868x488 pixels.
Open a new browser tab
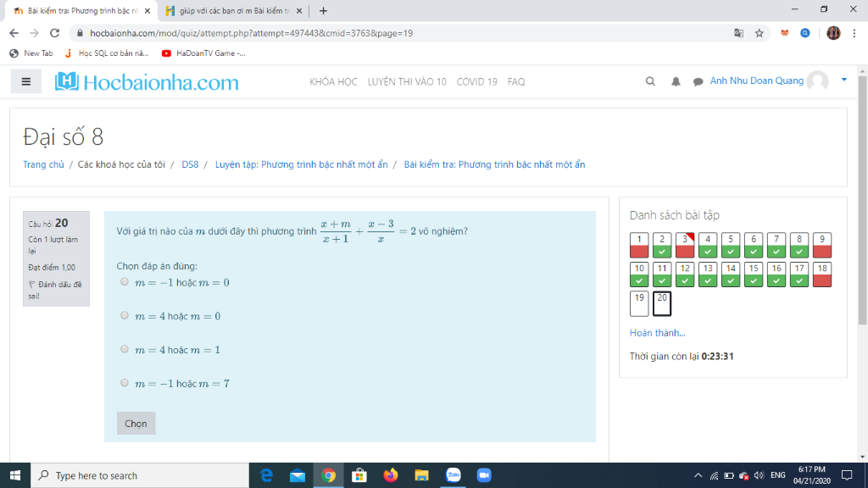click(323, 10)
